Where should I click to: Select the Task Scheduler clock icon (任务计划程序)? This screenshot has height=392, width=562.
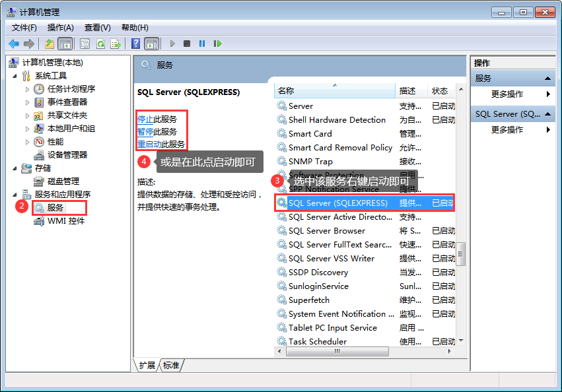pos(39,89)
